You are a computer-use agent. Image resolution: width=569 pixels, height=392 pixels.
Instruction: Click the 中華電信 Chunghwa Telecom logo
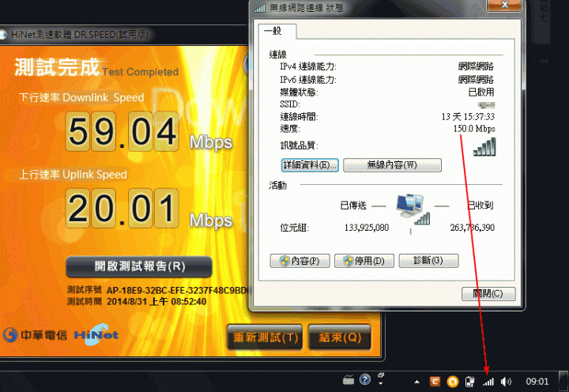[36, 334]
